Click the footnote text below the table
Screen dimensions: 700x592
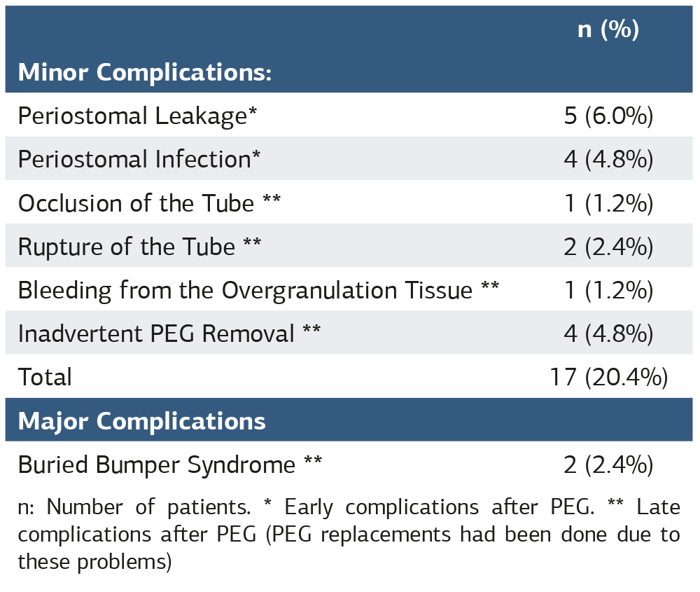coord(349,535)
